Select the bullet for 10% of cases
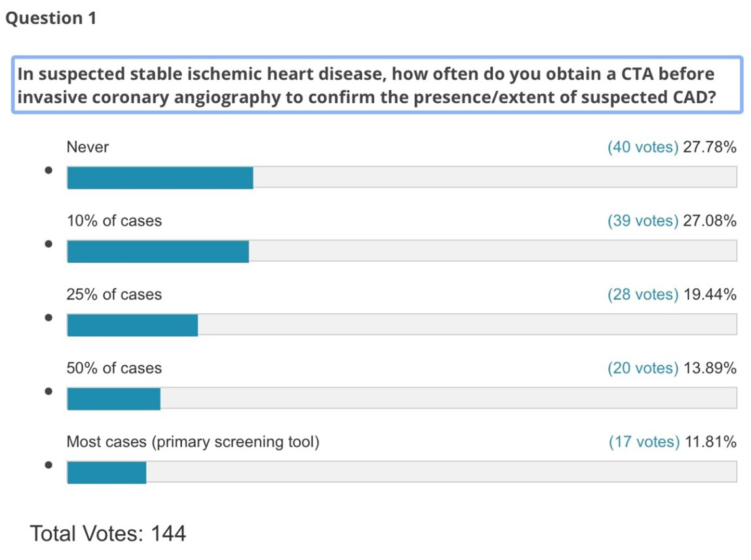Image resolution: width=751 pixels, height=560 pixels. coord(48,244)
